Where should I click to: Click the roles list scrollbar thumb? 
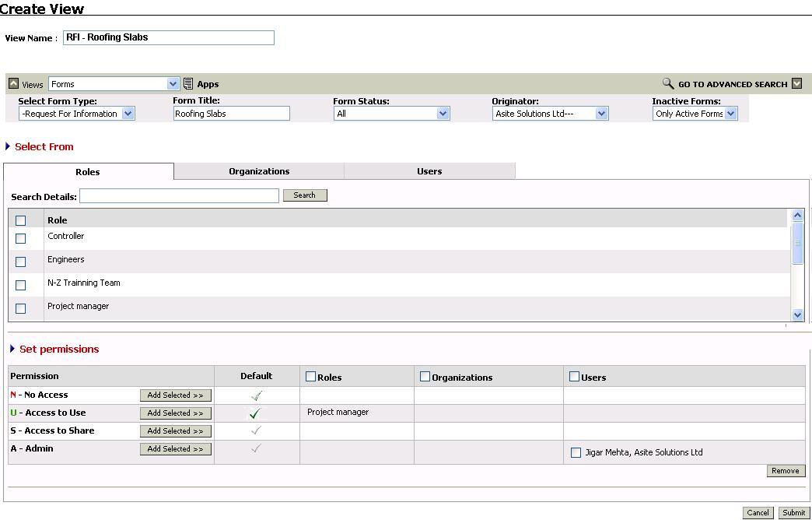[x=797, y=243]
